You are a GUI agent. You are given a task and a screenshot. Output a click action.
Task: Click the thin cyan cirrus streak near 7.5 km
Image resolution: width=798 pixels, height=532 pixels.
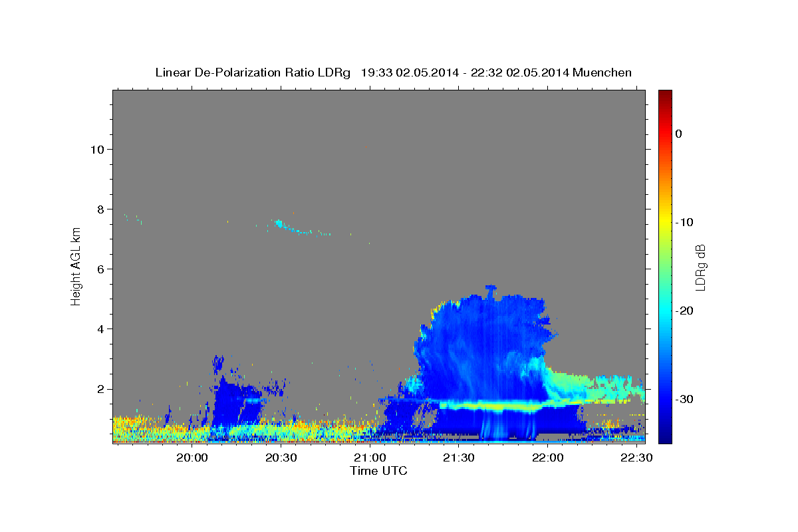click(299, 227)
